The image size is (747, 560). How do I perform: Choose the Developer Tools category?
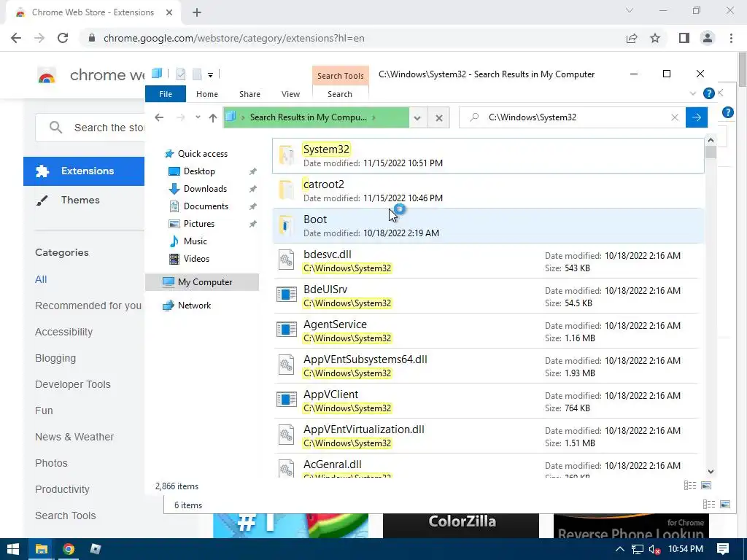(72, 384)
